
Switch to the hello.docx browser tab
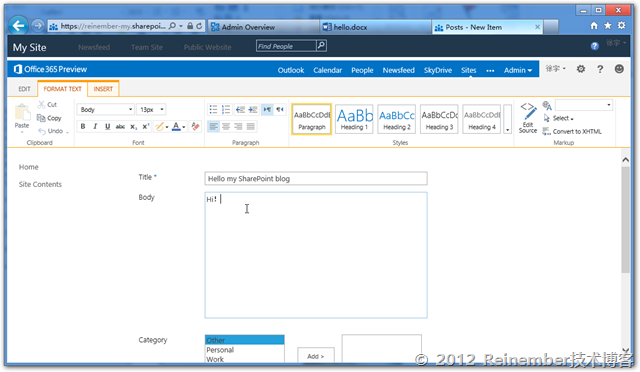[x=376, y=27]
